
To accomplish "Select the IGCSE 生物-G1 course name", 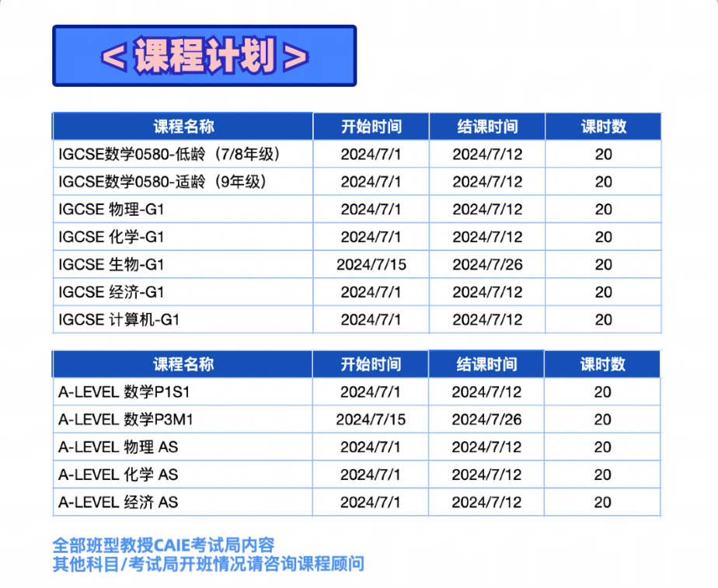I will [111, 265].
